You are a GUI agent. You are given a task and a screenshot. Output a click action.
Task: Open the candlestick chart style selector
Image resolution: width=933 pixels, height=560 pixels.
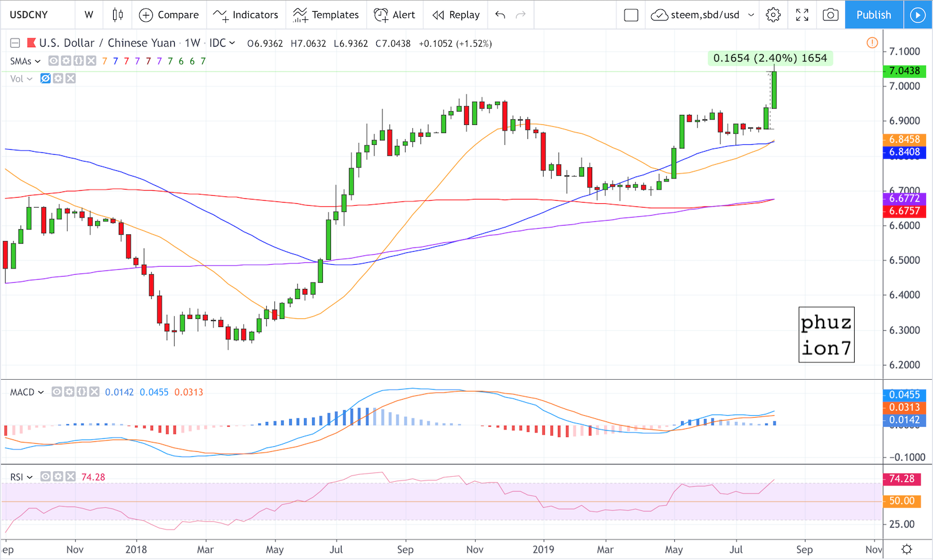(x=118, y=15)
